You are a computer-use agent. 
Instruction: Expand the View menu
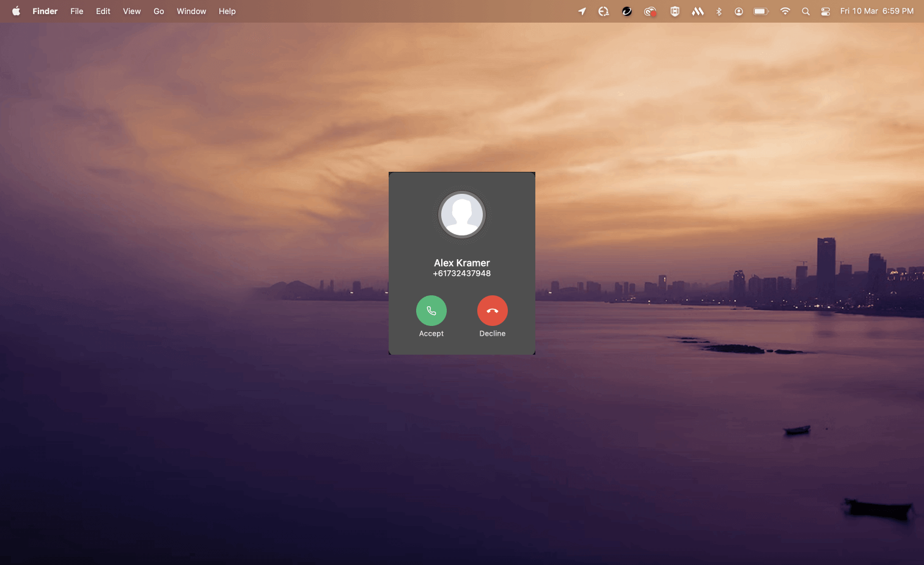tap(131, 11)
